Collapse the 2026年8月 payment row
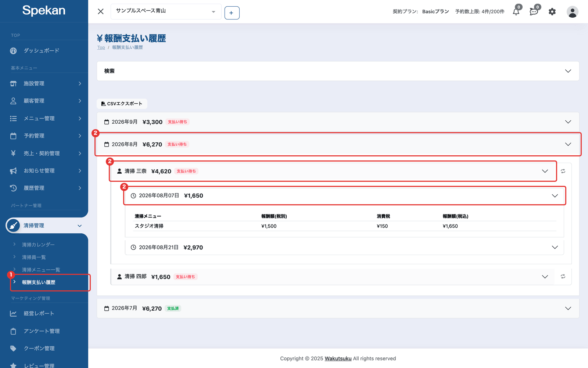The image size is (588, 368). pyautogui.click(x=338, y=144)
